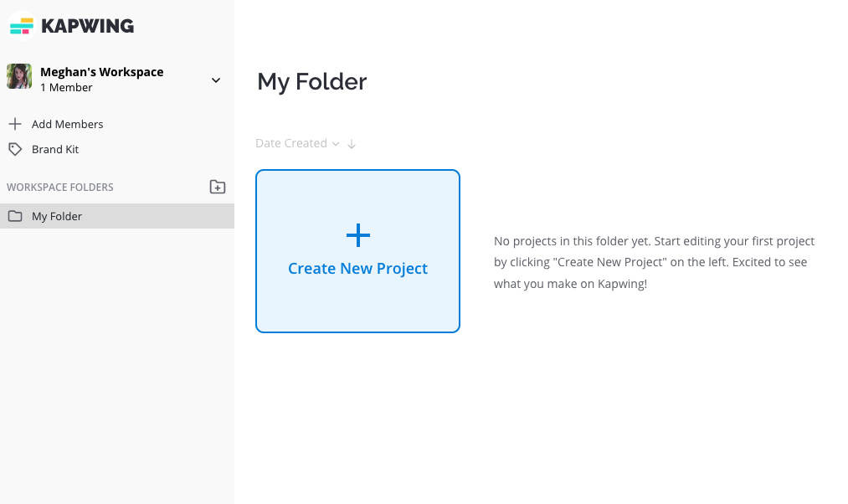Click the Kapwing colored logo icon
Image resolution: width=848 pixels, height=504 pixels.
point(21,27)
